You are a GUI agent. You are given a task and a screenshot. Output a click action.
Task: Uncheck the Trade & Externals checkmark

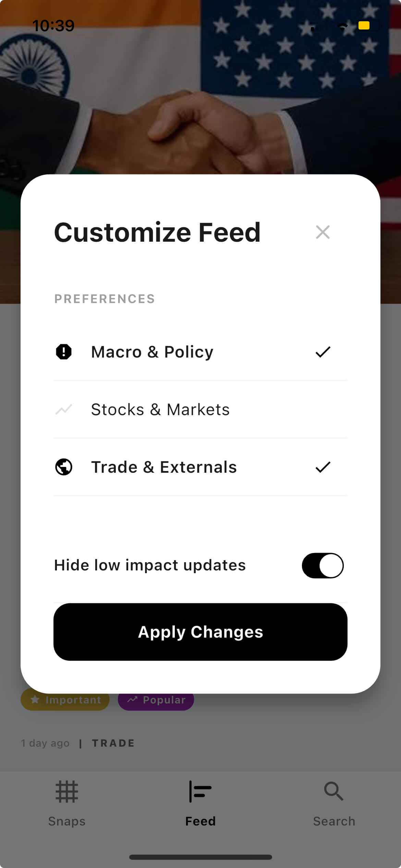(323, 467)
